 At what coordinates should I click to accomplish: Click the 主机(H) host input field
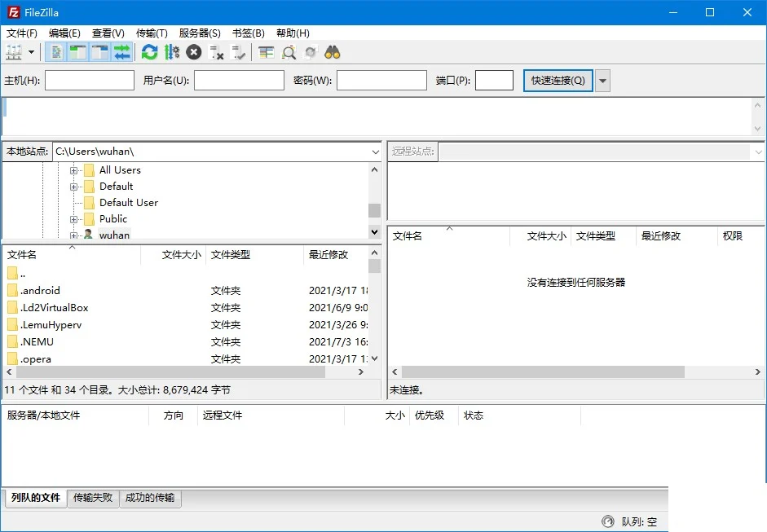coord(90,81)
